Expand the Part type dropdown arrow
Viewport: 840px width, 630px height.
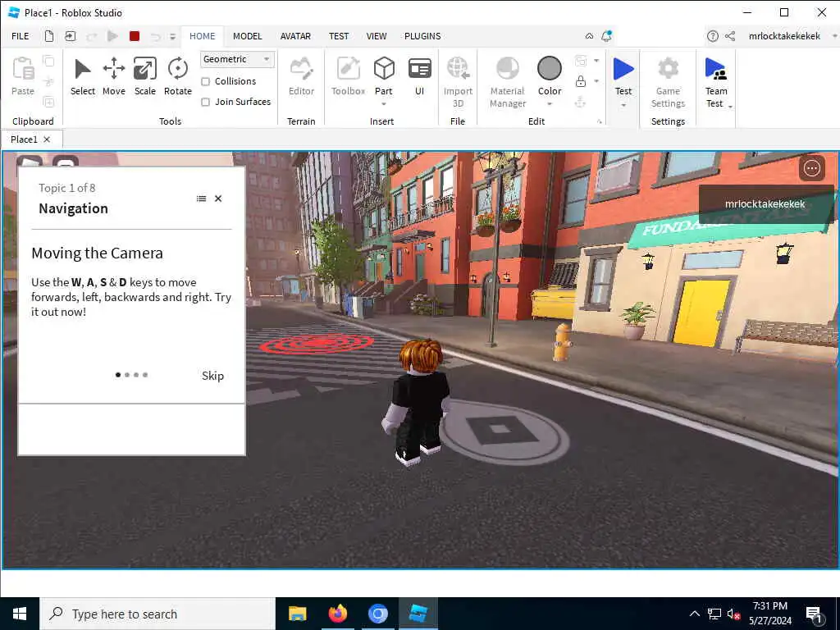click(x=384, y=104)
